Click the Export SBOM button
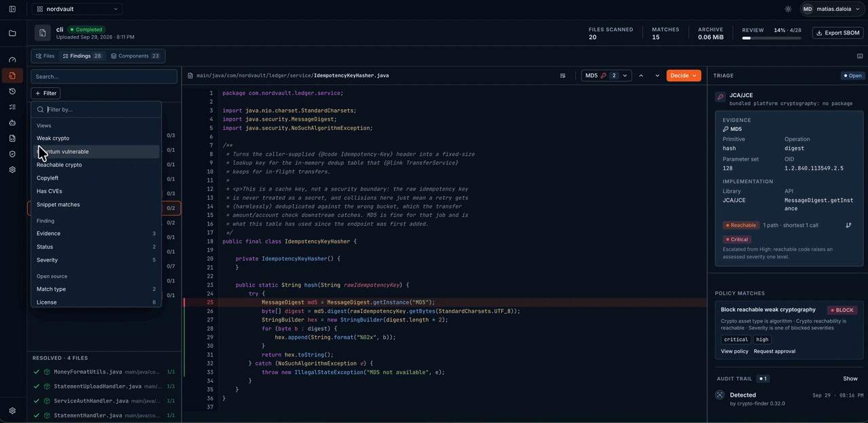868x423 pixels. pos(837,33)
